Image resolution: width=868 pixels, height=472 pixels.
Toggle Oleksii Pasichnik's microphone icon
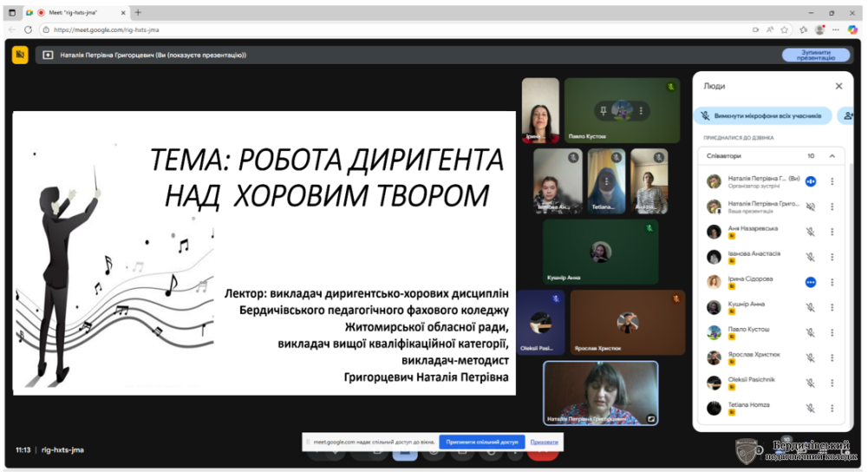click(x=810, y=383)
